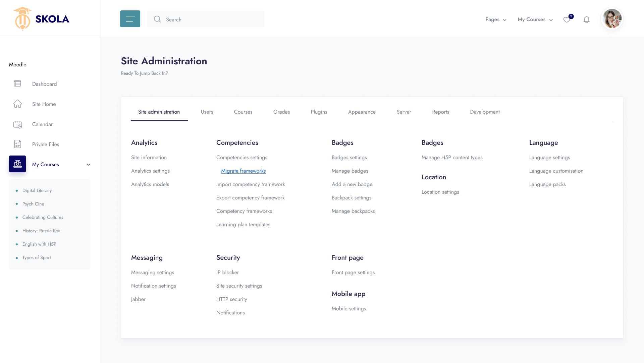This screenshot has height=363, width=644.
Task: Switch to the Appearance tab
Action: pos(362,112)
